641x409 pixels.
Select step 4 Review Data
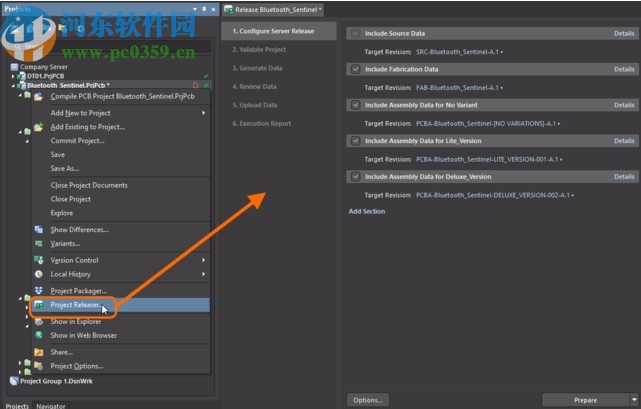coord(254,87)
